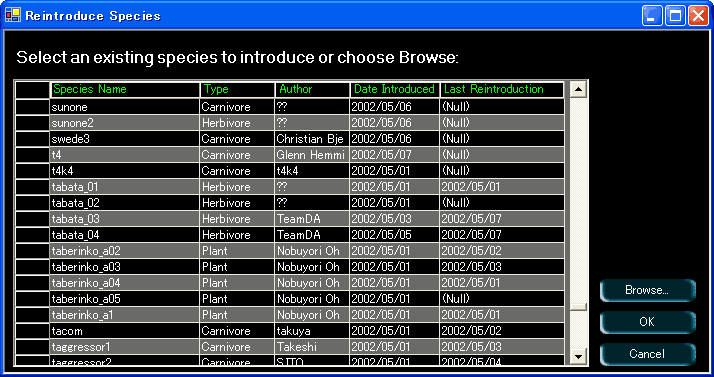Click last reintroduction 2002/05/02 in taberinko_a02 row

pyautogui.click(x=502, y=251)
